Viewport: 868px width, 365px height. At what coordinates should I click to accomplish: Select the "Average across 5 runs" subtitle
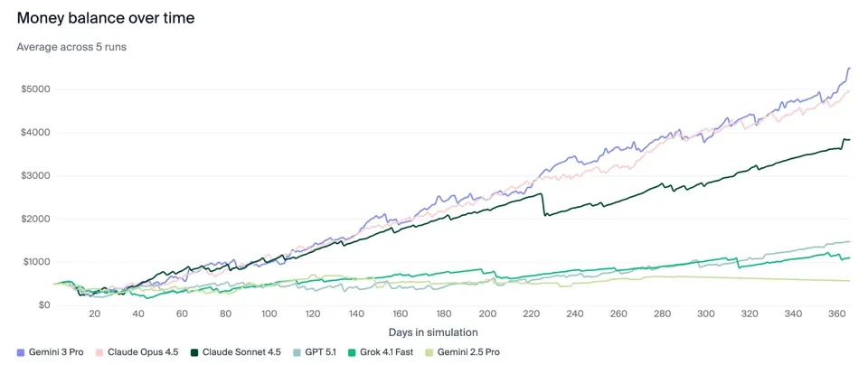(x=71, y=46)
